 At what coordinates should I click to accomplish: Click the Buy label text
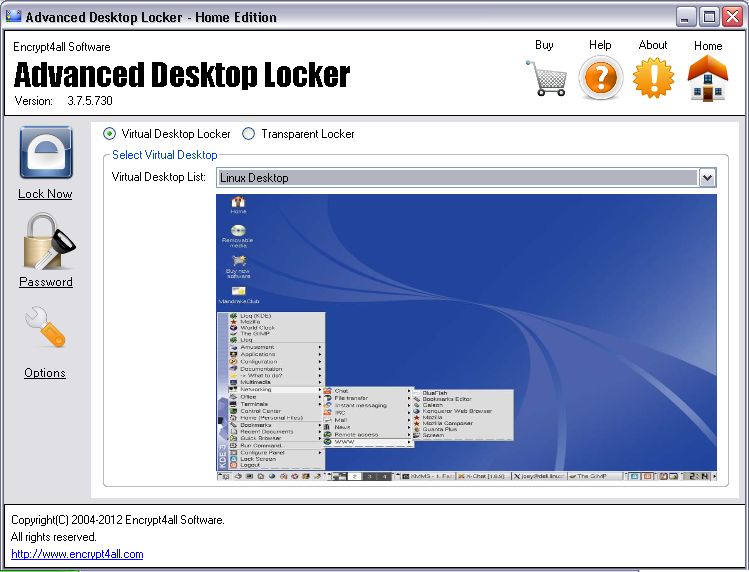(x=544, y=45)
